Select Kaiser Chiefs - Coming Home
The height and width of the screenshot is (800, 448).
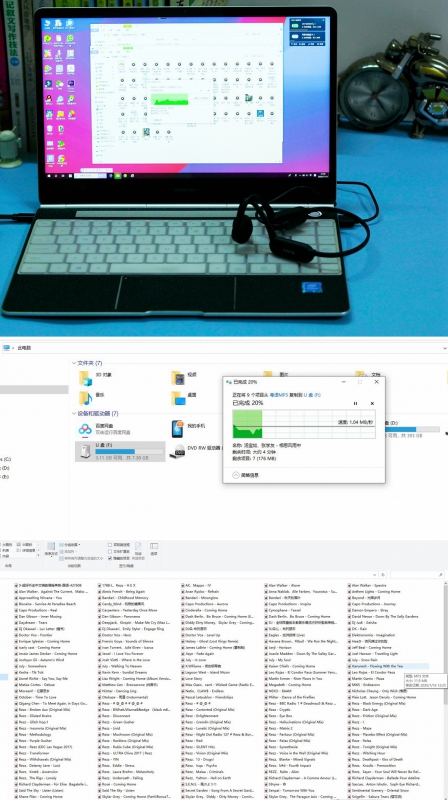pos(291,666)
